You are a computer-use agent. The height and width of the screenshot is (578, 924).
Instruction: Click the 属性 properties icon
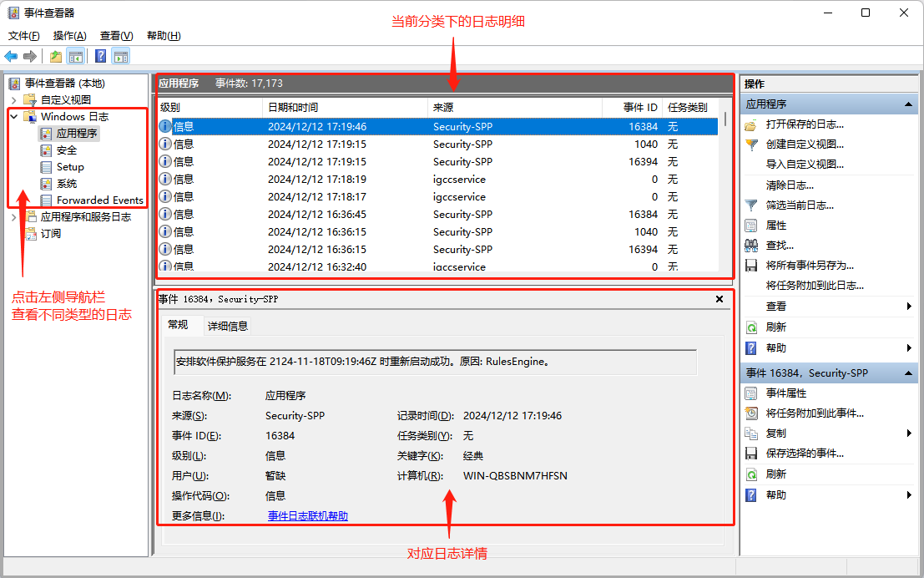pos(750,226)
